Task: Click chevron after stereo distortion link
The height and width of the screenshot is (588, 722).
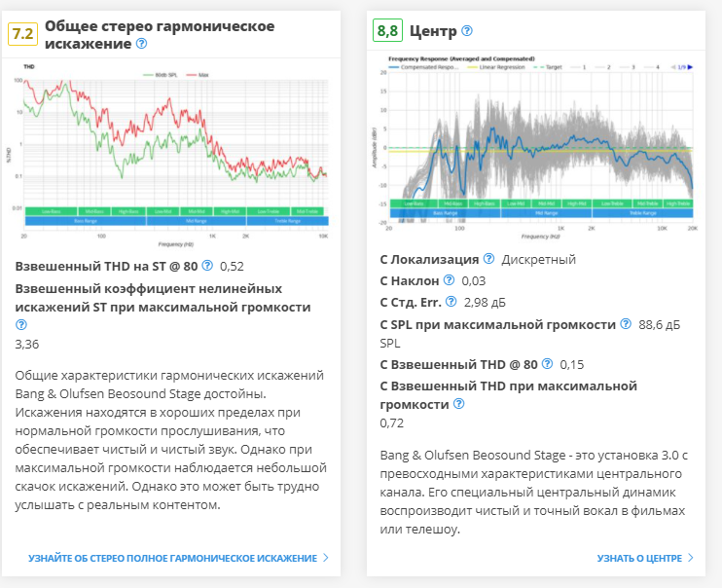Action: (325, 558)
